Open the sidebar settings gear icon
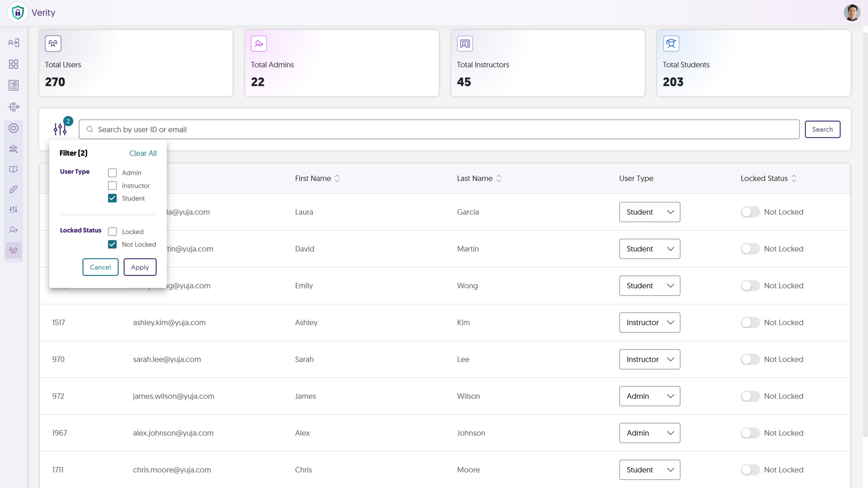868x488 pixels. pyautogui.click(x=14, y=128)
